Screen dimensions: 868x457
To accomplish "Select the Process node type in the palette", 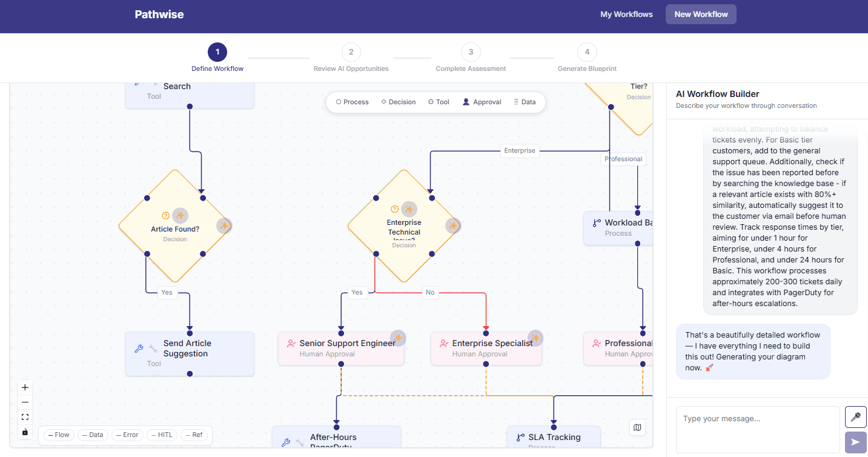I will (x=351, y=102).
